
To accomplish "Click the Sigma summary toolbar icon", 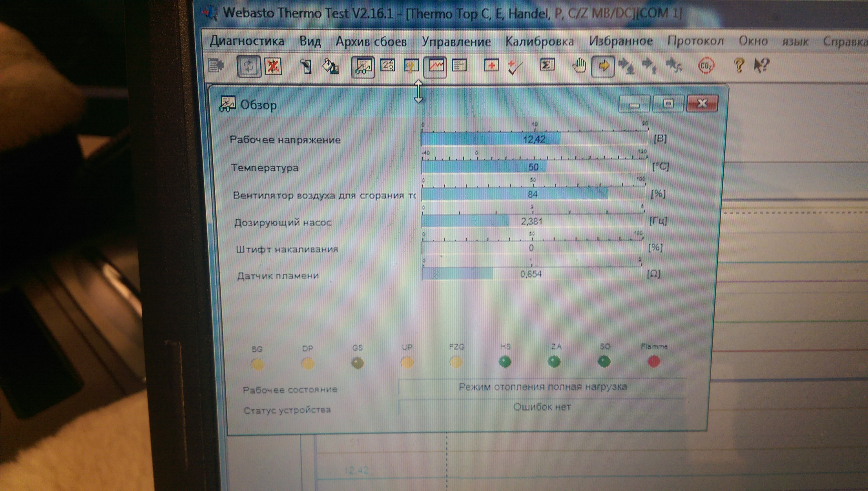I will coord(546,65).
